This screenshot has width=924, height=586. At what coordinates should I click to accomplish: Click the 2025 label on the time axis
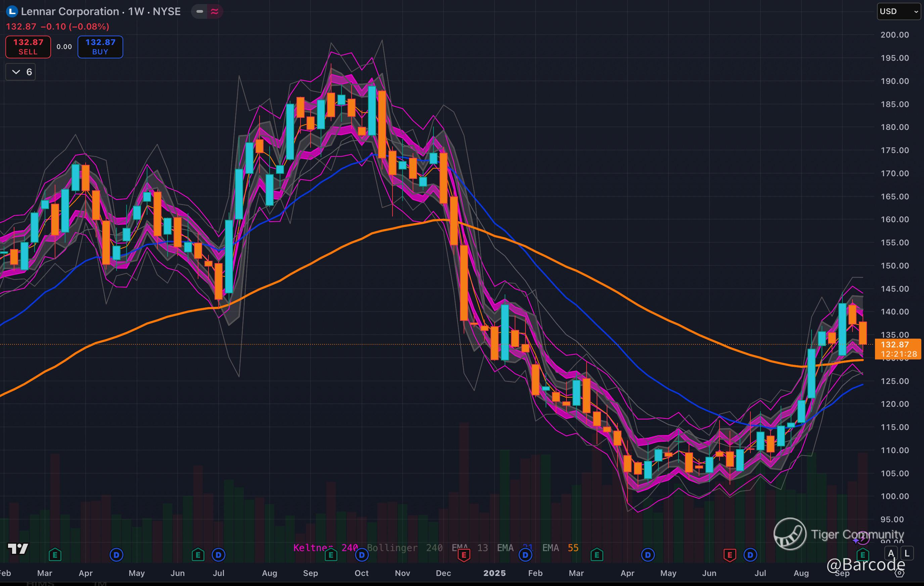[x=494, y=573]
